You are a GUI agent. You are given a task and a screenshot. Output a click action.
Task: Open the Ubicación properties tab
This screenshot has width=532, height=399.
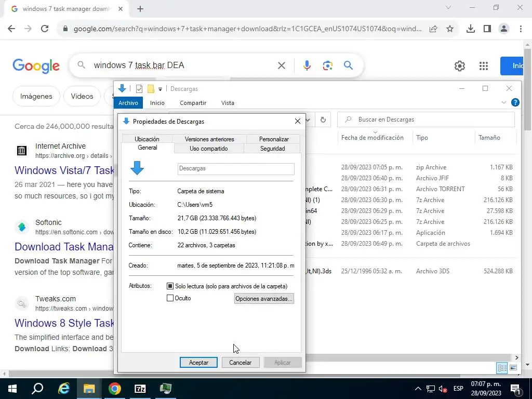tap(147, 139)
